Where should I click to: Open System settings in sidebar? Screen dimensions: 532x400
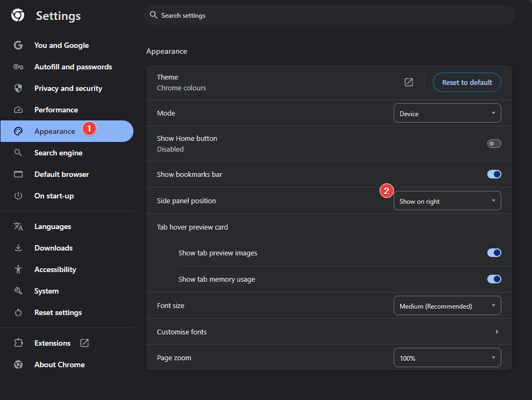point(46,291)
